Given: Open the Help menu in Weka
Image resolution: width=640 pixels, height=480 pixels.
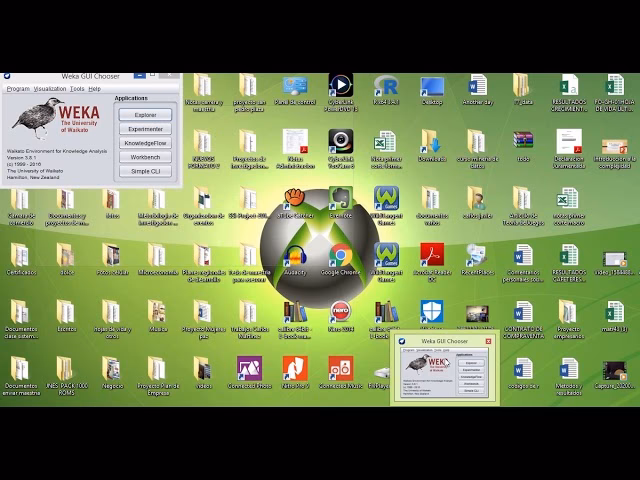Looking at the screenshot, I should pos(94,89).
